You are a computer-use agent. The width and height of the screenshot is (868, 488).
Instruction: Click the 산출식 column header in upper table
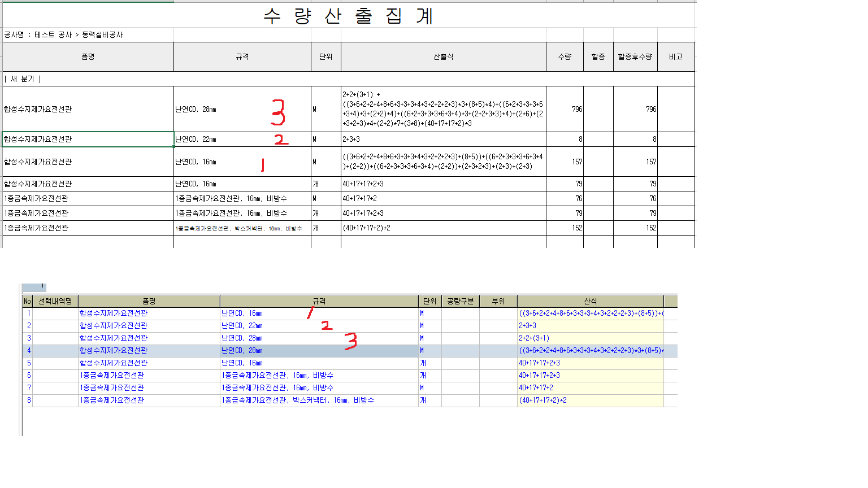pyautogui.click(x=443, y=56)
